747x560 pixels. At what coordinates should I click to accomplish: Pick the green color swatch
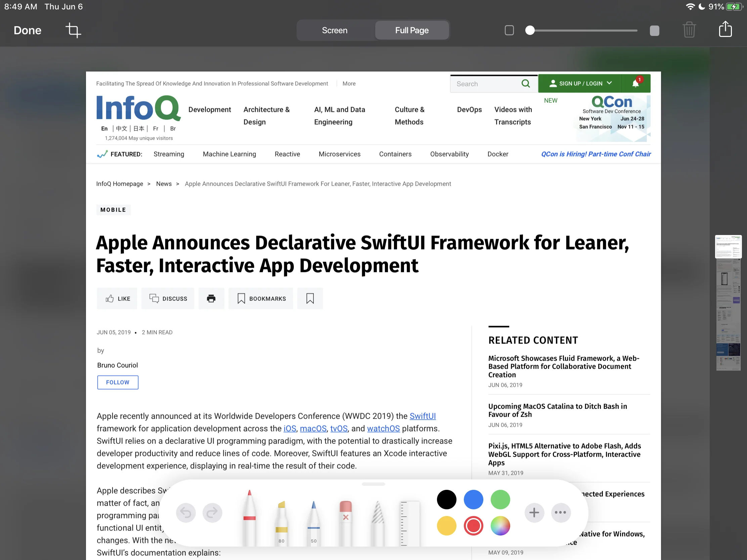[500, 500]
